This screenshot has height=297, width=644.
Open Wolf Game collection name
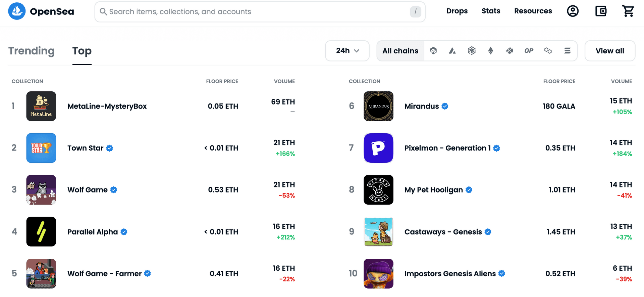88,190
